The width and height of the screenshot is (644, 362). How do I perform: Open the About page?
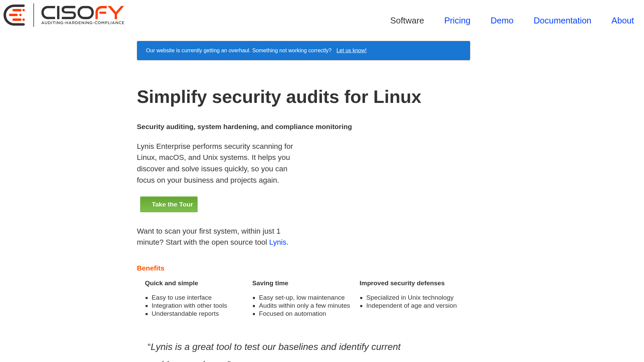pyautogui.click(x=623, y=20)
